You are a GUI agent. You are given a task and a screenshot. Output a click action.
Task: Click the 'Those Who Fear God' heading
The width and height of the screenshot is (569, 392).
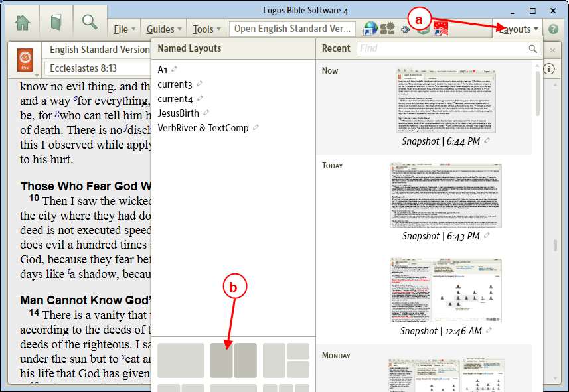pyautogui.click(x=86, y=186)
